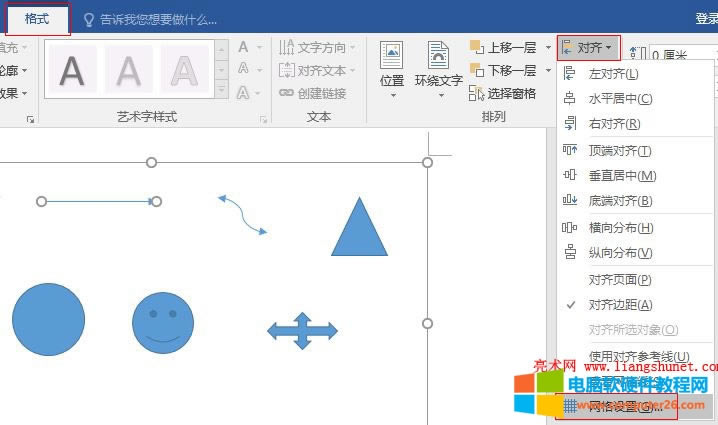Choose 左对齐(L) from align menu

(636, 74)
